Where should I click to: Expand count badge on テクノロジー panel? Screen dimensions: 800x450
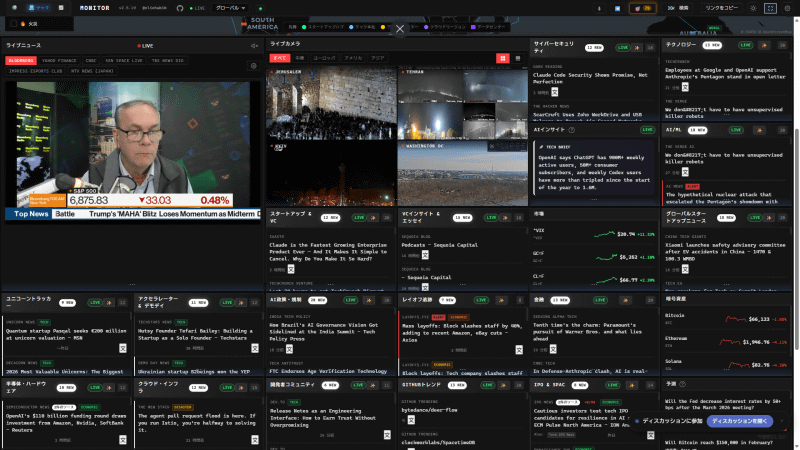[x=782, y=45]
